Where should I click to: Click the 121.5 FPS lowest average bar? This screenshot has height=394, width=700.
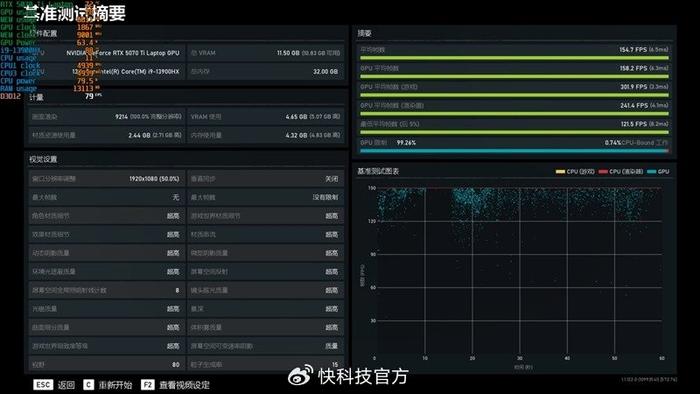(x=514, y=132)
